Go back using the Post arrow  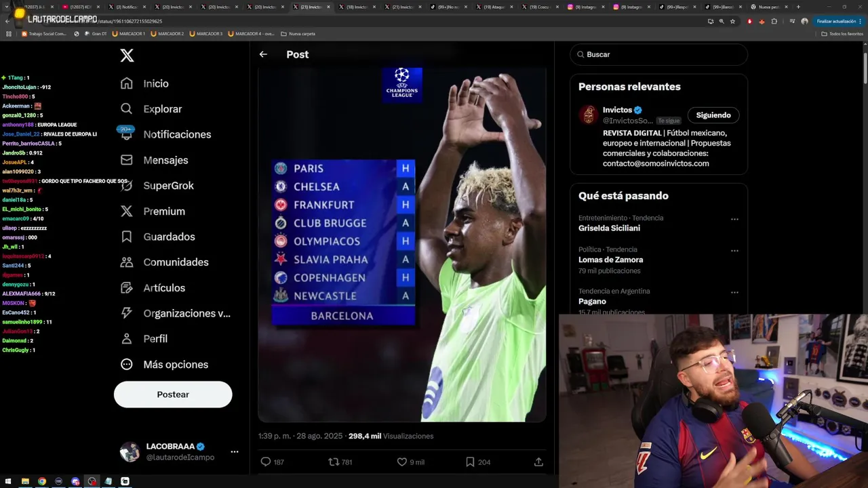[263, 54]
